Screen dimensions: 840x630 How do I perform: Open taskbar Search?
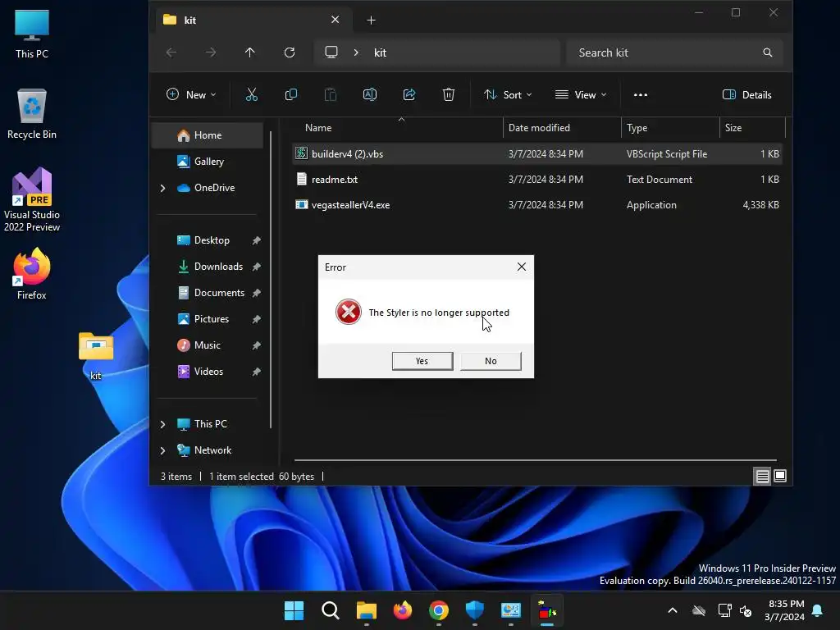[x=330, y=610]
